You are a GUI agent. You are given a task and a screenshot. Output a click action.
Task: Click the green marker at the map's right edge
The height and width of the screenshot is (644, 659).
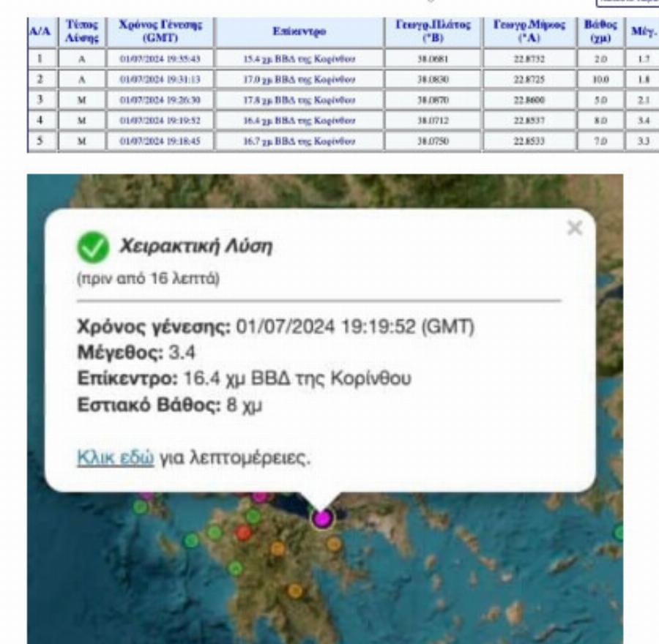[619, 532]
